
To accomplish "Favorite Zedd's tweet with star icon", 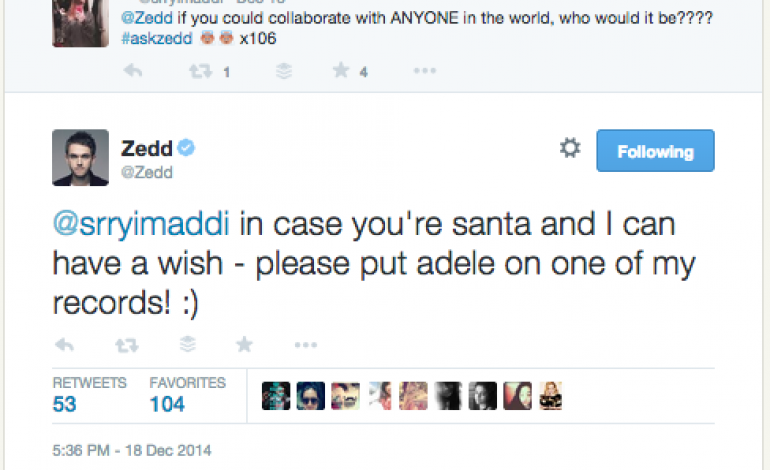I will [244, 344].
